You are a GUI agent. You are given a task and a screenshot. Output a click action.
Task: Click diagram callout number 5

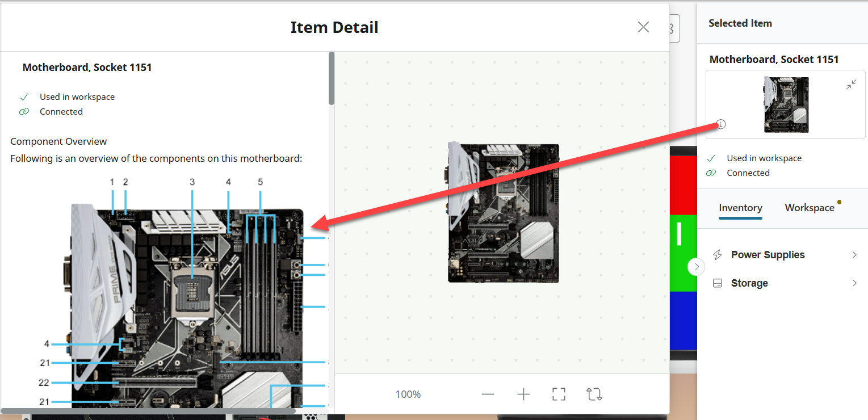click(261, 182)
